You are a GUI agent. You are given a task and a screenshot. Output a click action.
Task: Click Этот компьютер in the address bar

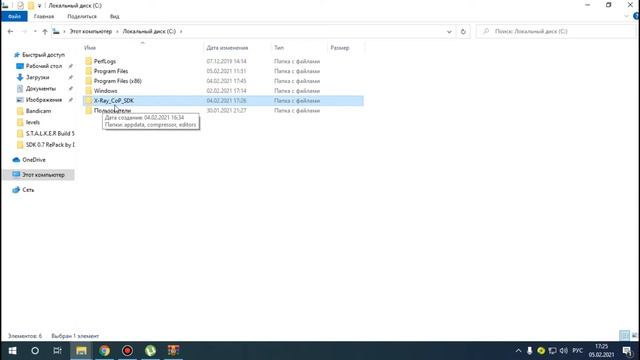coord(90,31)
